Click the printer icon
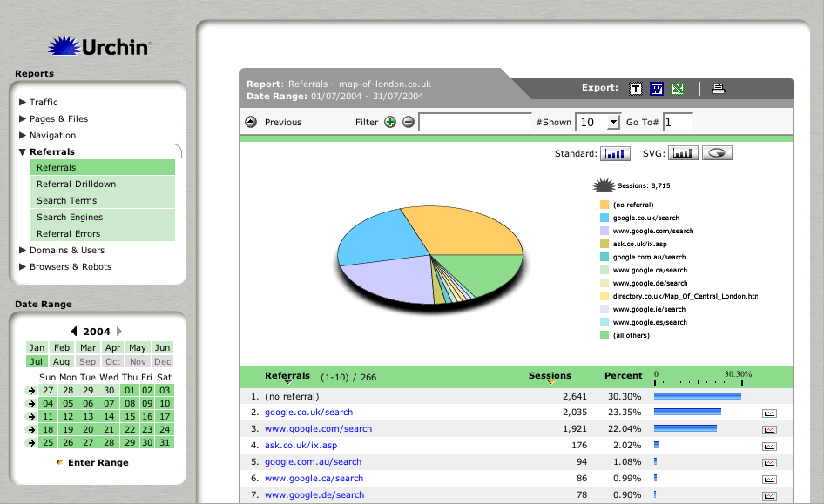Viewport: 824px width, 504px height. [718, 89]
